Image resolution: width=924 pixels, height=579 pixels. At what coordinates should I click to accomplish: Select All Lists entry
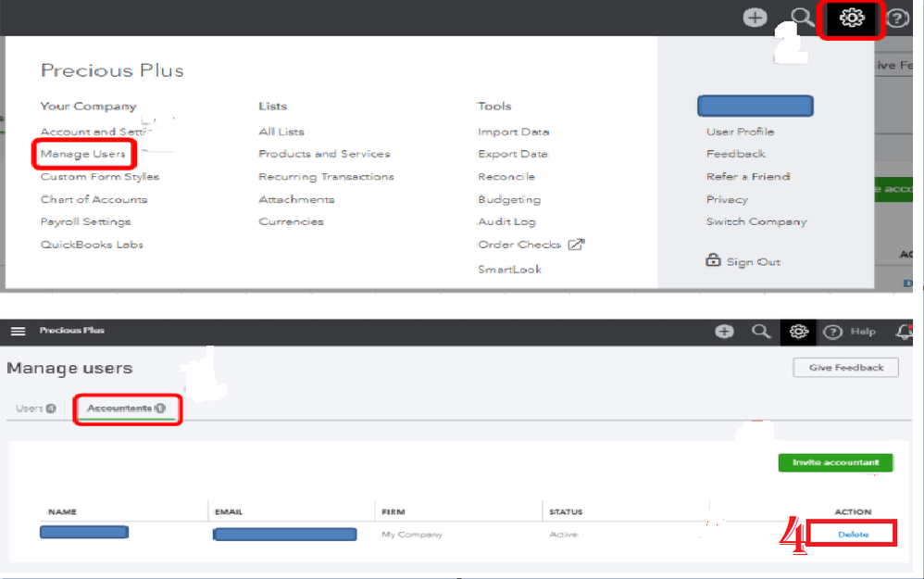[x=281, y=132]
